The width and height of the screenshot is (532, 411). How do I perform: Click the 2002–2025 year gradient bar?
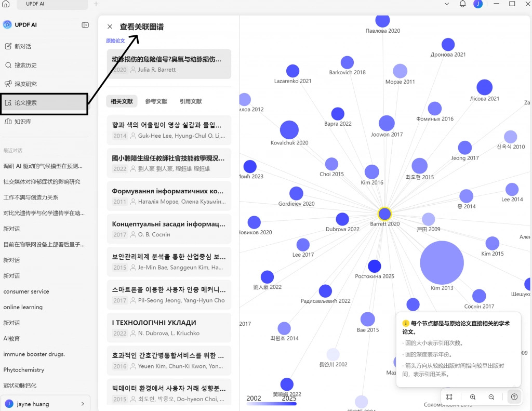(271, 404)
